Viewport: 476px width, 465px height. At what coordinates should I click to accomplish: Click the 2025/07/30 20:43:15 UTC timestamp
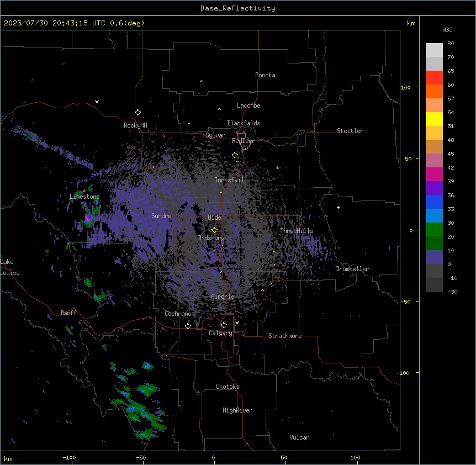[x=55, y=23]
